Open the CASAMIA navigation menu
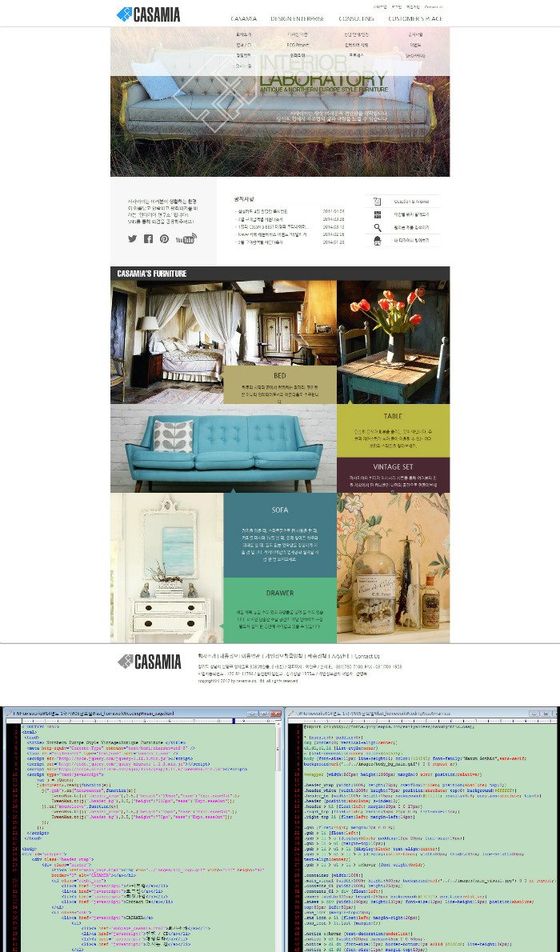 [x=243, y=18]
